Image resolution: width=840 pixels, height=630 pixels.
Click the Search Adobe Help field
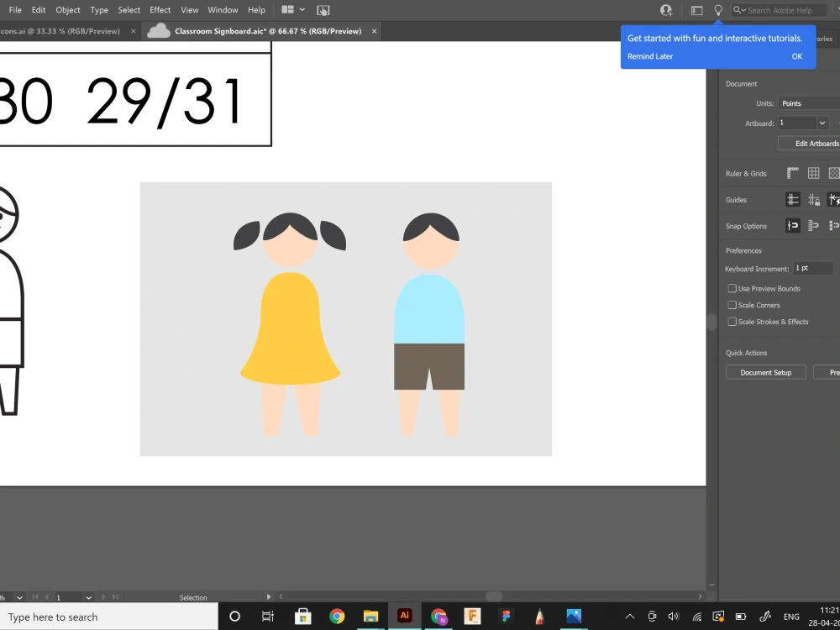[x=780, y=10]
